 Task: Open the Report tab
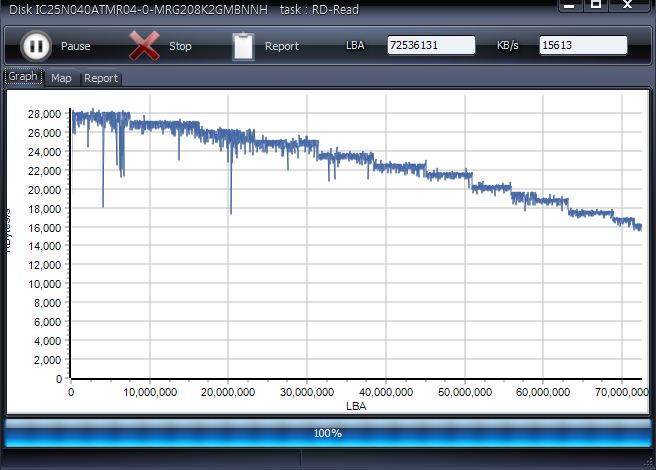tap(101, 78)
